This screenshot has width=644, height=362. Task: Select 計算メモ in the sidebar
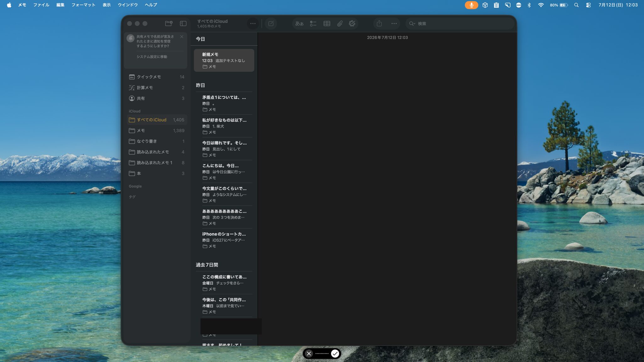coord(157,88)
